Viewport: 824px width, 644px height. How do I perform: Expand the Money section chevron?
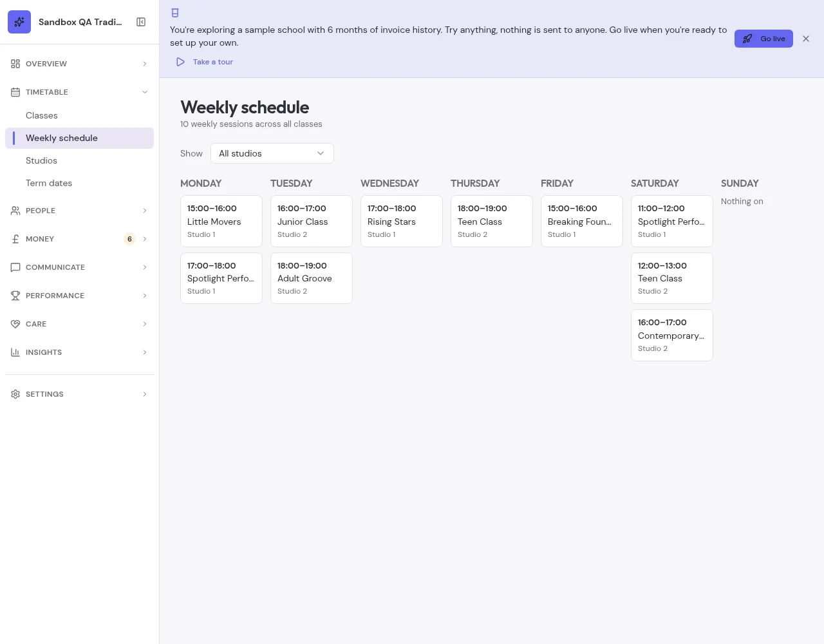point(145,239)
